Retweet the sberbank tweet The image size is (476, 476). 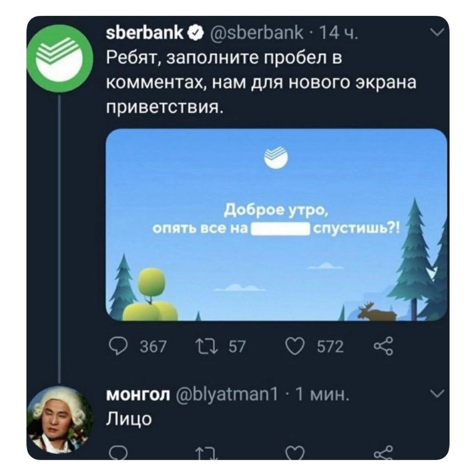coord(207,346)
